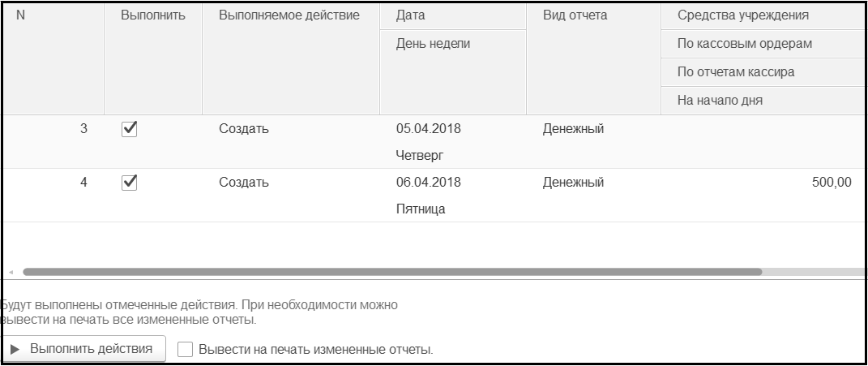
Task: Click the Денежный cell in row 4
Action: (x=573, y=183)
